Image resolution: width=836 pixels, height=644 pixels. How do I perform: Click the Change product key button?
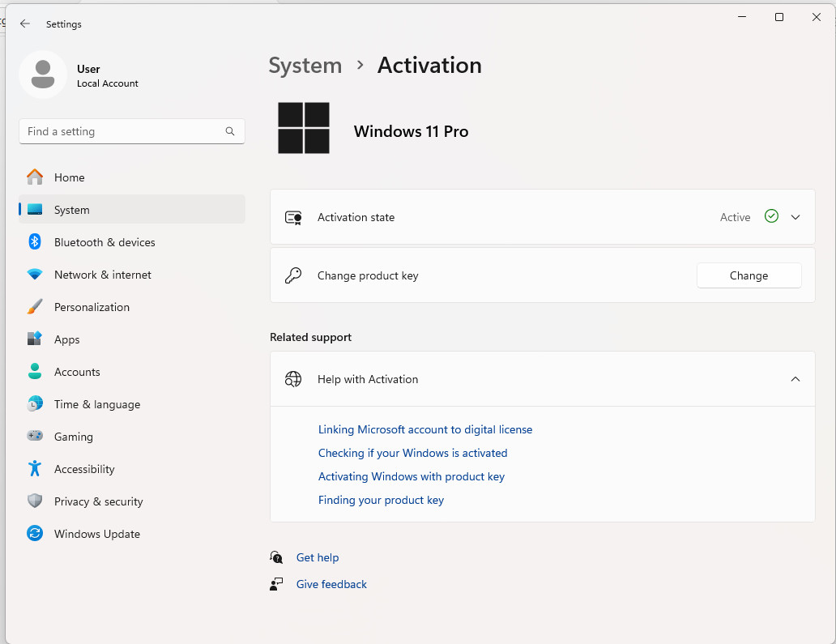click(749, 275)
